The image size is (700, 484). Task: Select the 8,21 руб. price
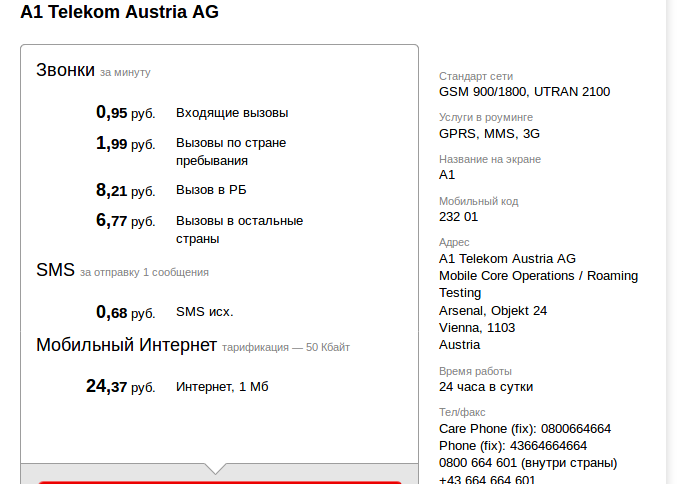pyautogui.click(x=125, y=190)
